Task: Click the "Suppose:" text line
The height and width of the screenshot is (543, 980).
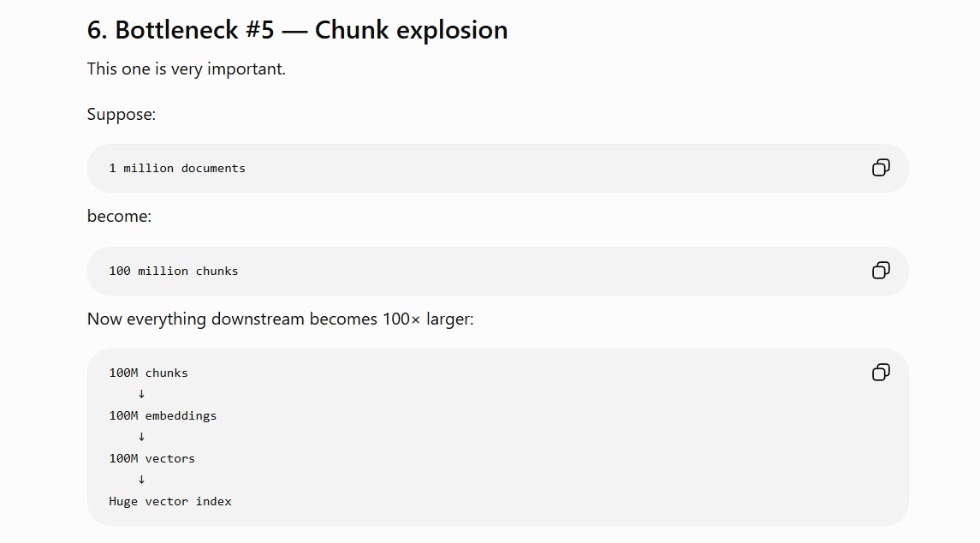Action: [x=122, y=115]
